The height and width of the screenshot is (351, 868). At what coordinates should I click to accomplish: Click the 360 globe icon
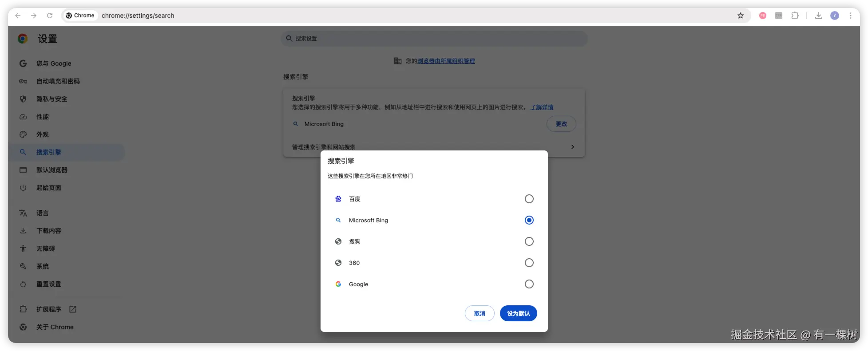pos(338,263)
